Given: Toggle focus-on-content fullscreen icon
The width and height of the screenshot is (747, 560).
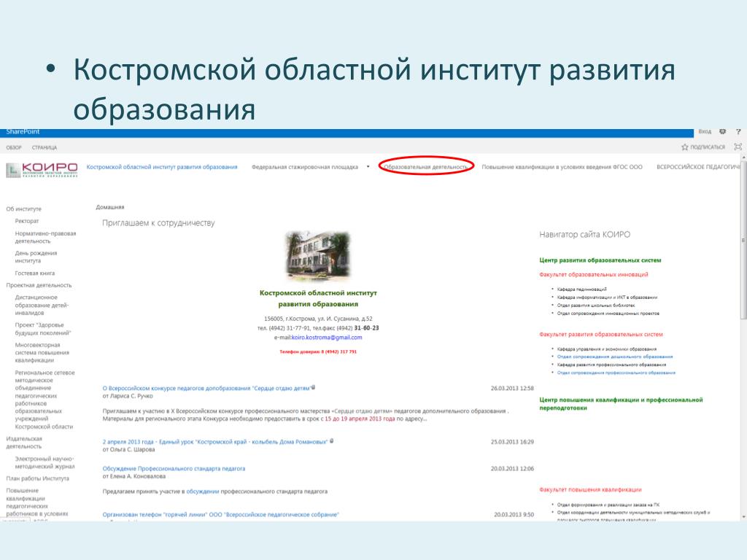Looking at the screenshot, I should pyautogui.click(x=738, y=147).
